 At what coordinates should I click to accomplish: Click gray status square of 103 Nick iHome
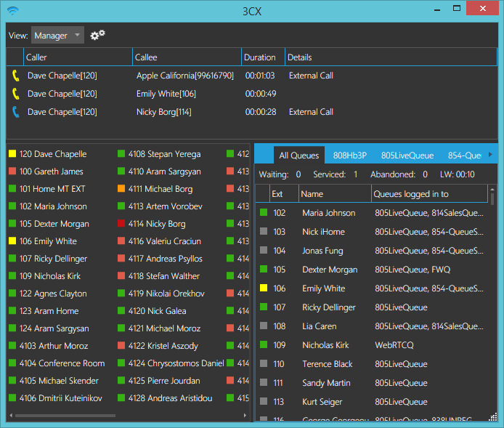[264, 231]
